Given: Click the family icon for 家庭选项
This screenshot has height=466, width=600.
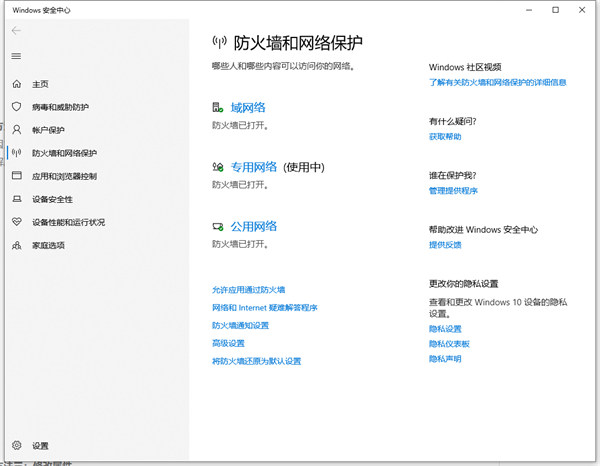Looking at the screenshot, I should [x=16, y=245].
